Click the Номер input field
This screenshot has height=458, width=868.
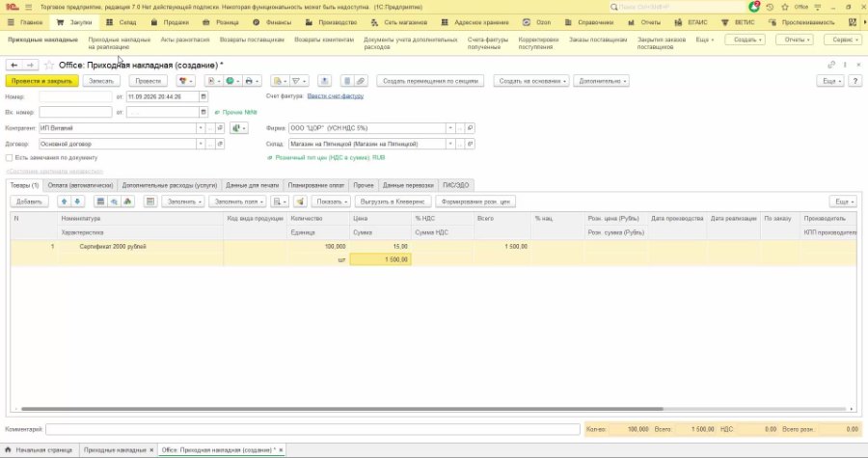tap(75, 96)
